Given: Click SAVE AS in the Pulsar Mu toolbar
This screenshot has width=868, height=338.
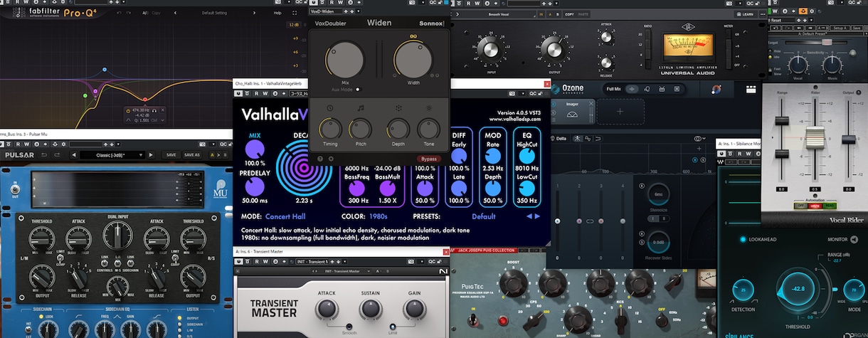Looking at the screenshot, I should [x=191, y=155].
